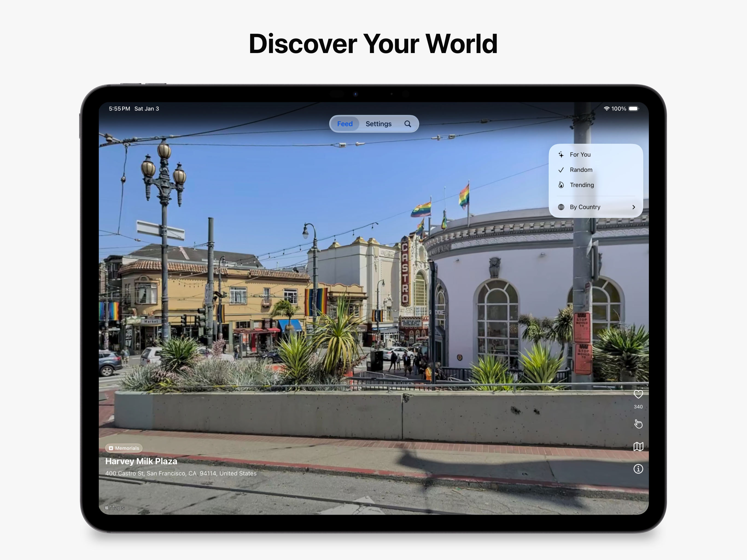This screenshot has height=560, width=747.
Task: Click the sparkle icon beside For You
Action: tap(561, 155)
